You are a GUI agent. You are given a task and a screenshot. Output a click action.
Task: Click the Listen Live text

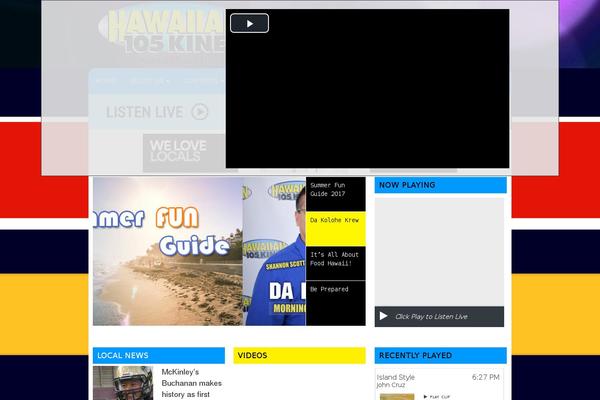pyautogui.click(x=144, y=112)
